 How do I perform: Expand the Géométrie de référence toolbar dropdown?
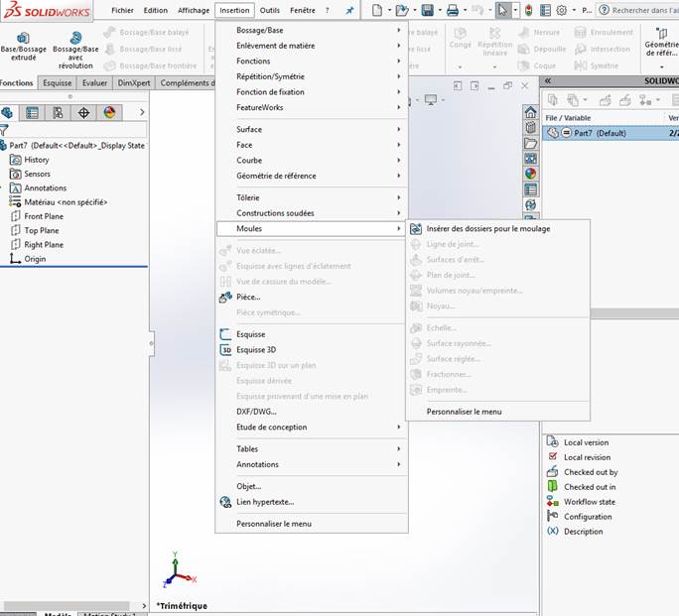(661, 64)
